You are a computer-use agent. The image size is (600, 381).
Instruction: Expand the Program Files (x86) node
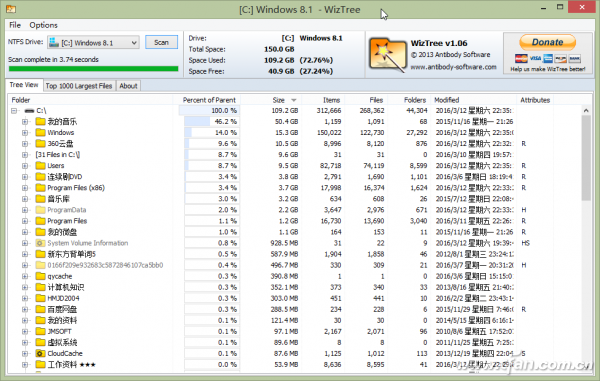[25, 188]
